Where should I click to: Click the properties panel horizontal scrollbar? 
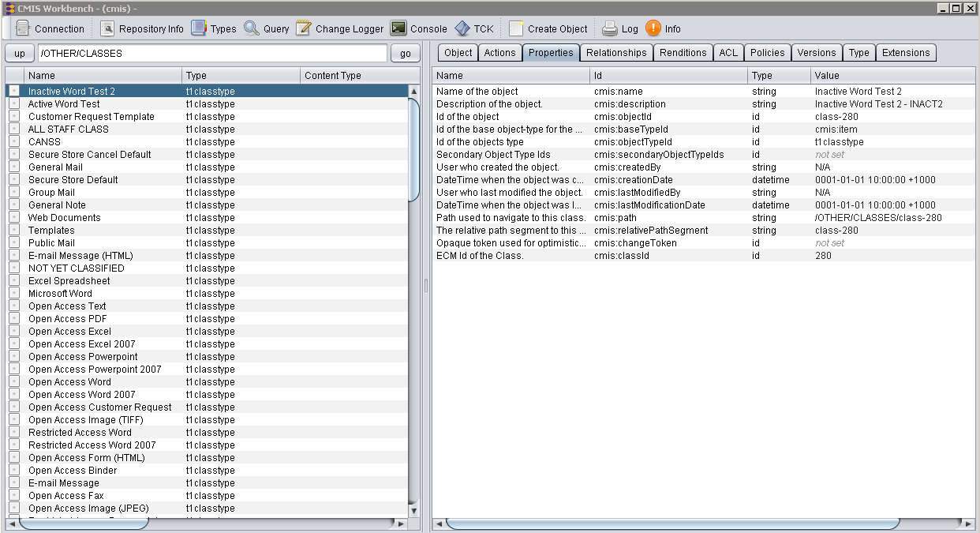(x=672, y=524)
